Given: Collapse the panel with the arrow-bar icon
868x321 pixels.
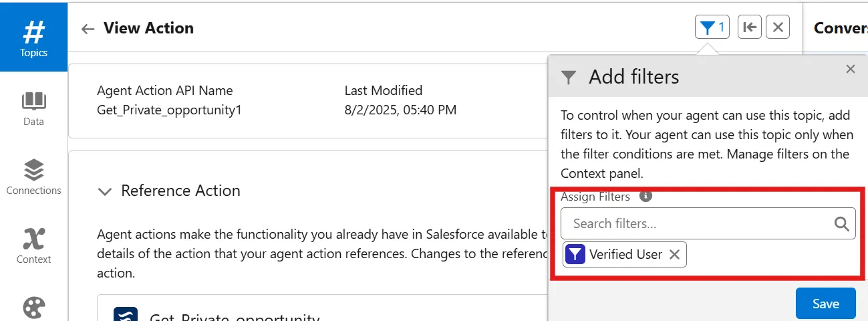Looking at the screenshot, I should click(750, 27).
